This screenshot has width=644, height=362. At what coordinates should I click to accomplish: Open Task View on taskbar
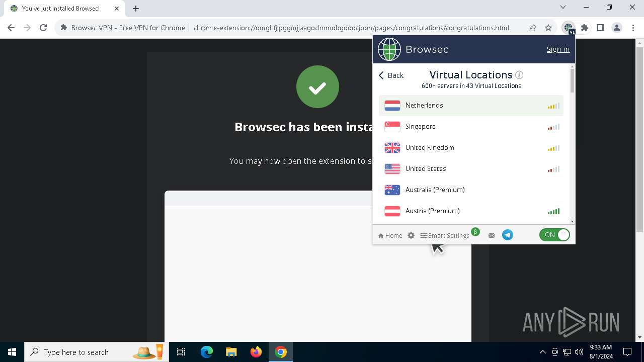point(181,352)
